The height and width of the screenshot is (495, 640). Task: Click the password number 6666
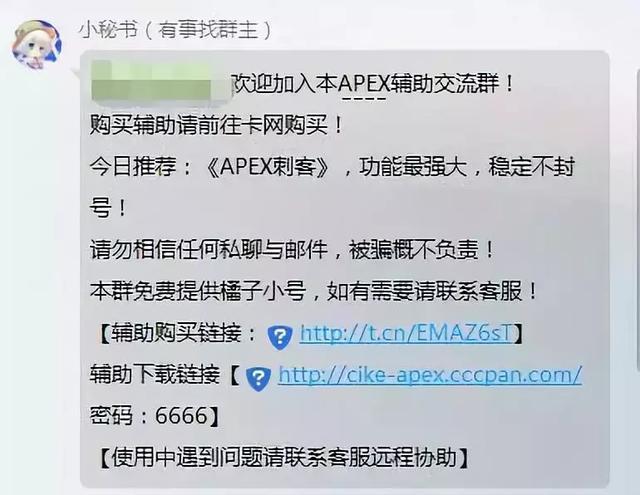(182, 416)
